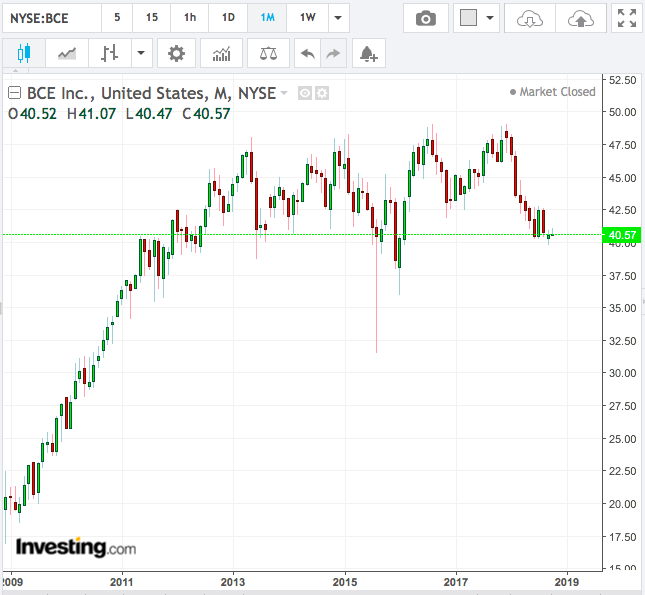Viewport: 645px width, 595px height.
Task: Select the candlestick chart style
Action: (x=24, y=53)
